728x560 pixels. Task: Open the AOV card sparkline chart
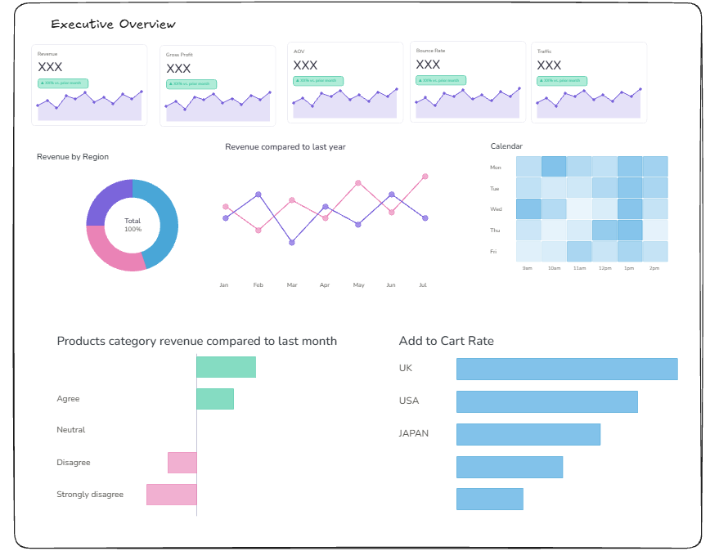tap(345, 103)
